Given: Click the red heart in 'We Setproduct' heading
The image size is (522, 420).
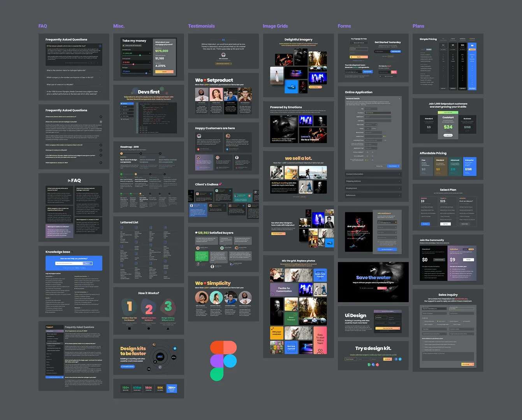Looking at the screenshot, I should click(x=205, y=80).
